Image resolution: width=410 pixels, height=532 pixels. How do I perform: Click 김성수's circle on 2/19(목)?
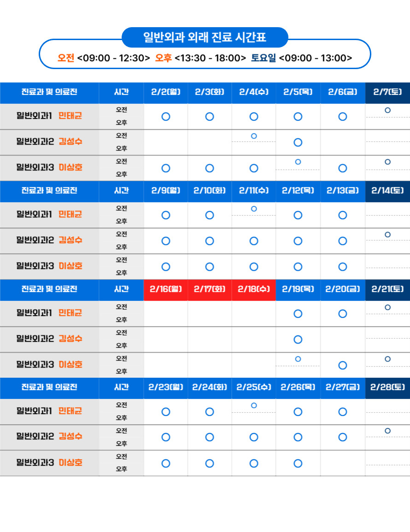(x=298, y=339)
